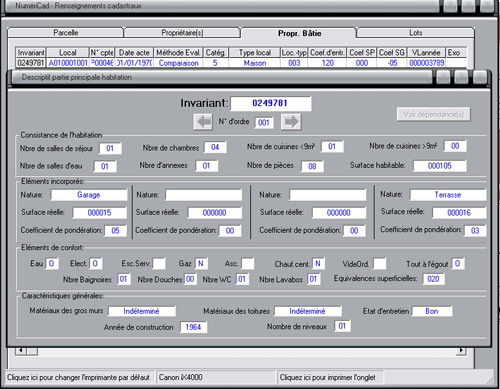This screenshot has height=389, width=500.
Task: Click the Nbre de cuisines <9m² field
Action: [332, 147]
